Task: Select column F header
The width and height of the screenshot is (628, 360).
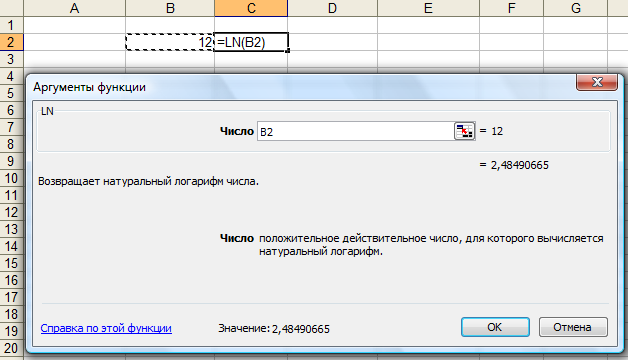Action: coord(511,8)
